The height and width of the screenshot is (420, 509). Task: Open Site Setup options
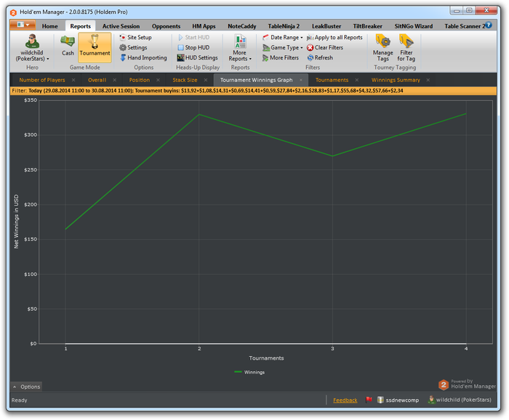[136, 37]
